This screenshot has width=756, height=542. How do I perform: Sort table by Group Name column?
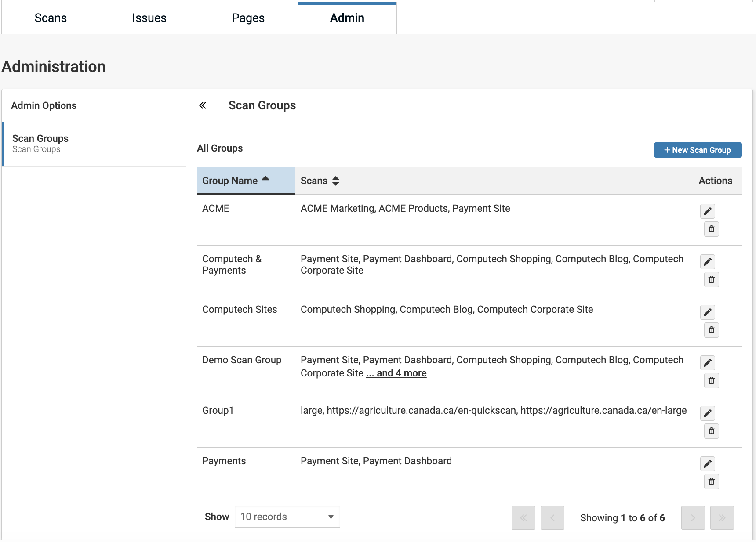coord(235,181)
